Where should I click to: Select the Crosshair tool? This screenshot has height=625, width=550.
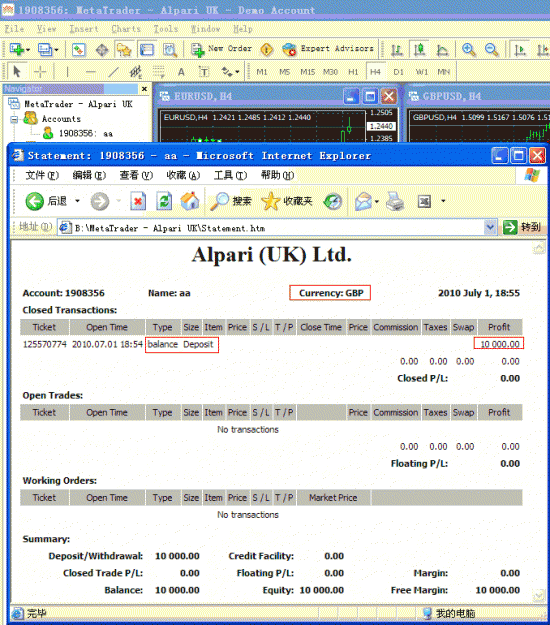click(40, 72)
